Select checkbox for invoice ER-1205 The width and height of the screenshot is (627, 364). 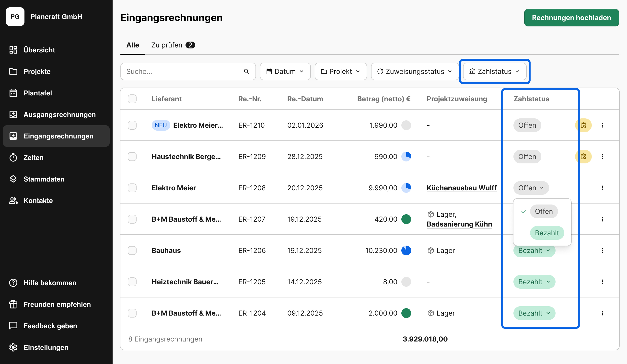pyautogui.click(x=132, y=282)
